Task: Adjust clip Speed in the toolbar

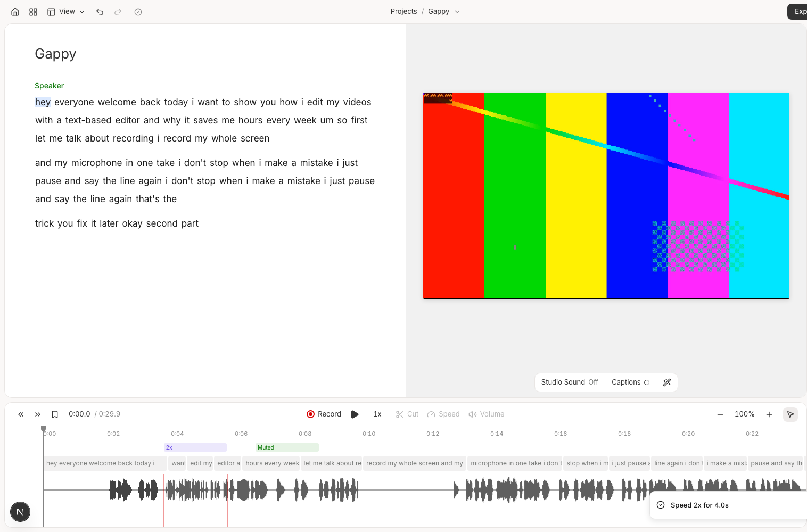Action: pyautogui.click(x=443, y=414)
